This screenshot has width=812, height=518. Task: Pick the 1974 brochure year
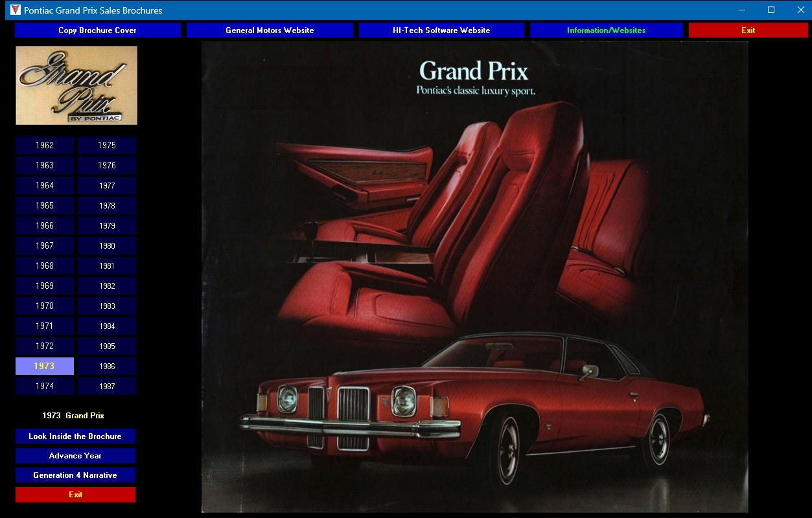click(45, 387)
